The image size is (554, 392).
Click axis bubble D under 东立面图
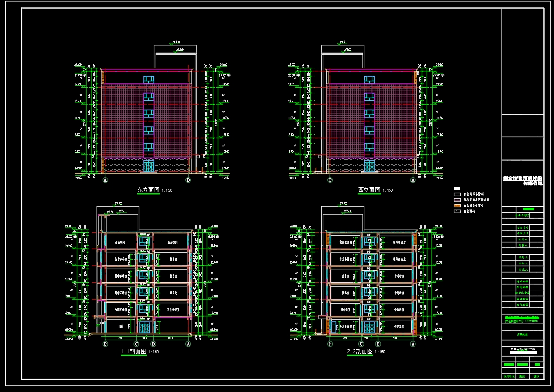pyautogui.click(x=188, y=180)
